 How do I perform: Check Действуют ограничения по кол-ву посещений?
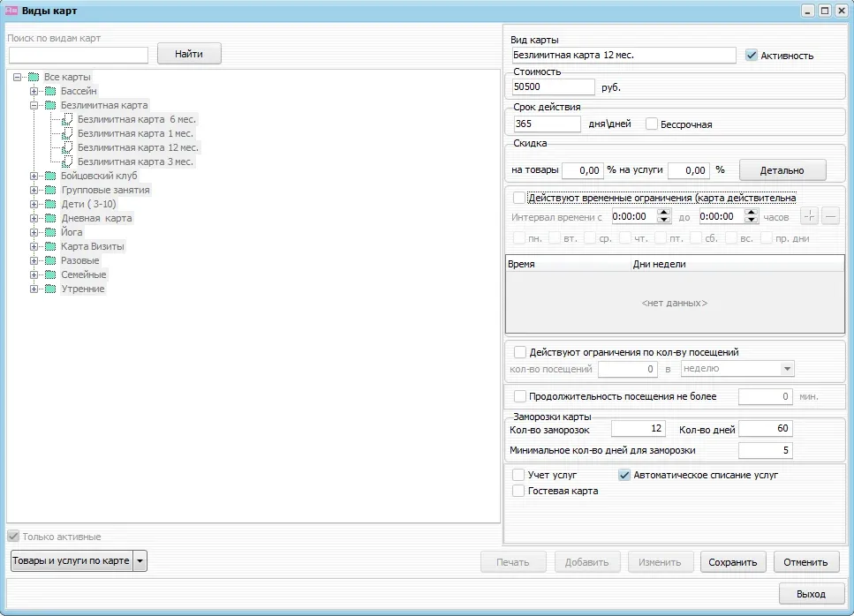point(520,352)
